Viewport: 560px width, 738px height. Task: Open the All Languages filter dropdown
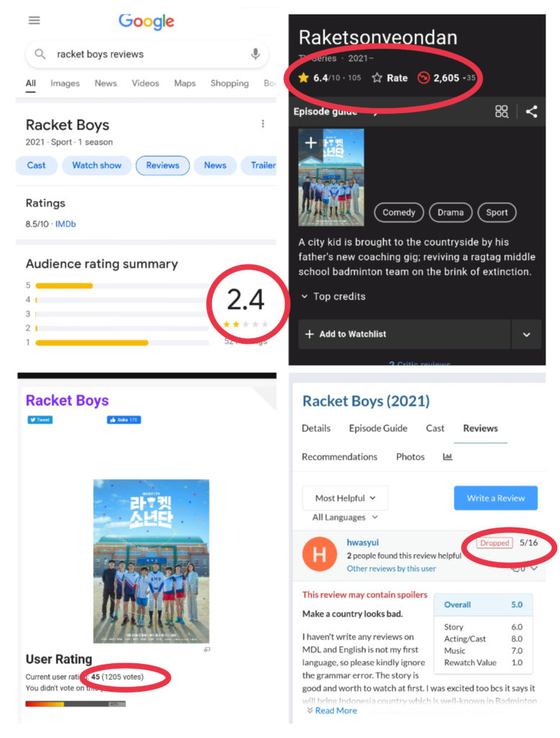pyautogui.click(x=345, y=517)
